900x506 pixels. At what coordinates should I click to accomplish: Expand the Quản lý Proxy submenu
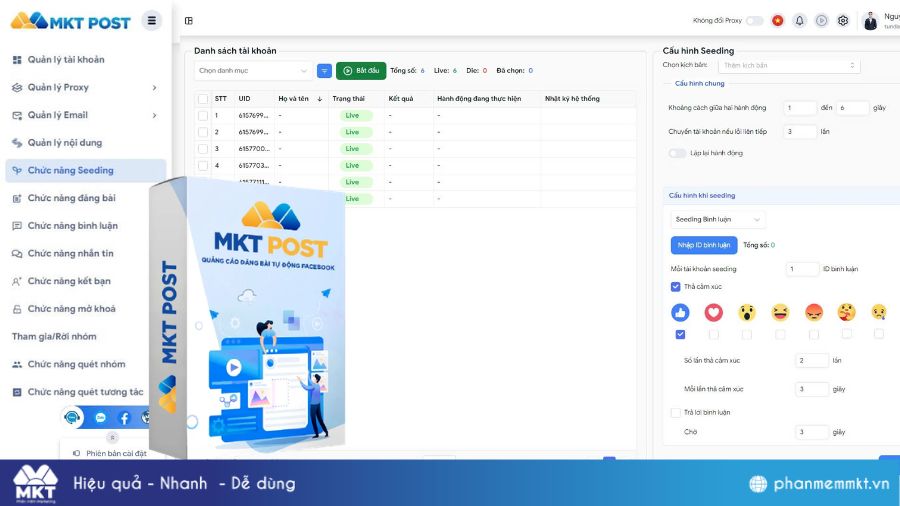(x=154, y=88)
